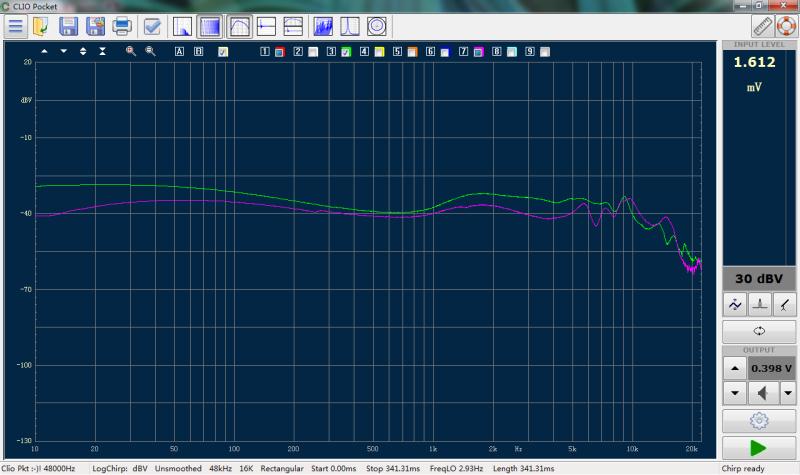Open the ruler calibration tool
This screenshot has width=800, height=475.
click(762, 26)
